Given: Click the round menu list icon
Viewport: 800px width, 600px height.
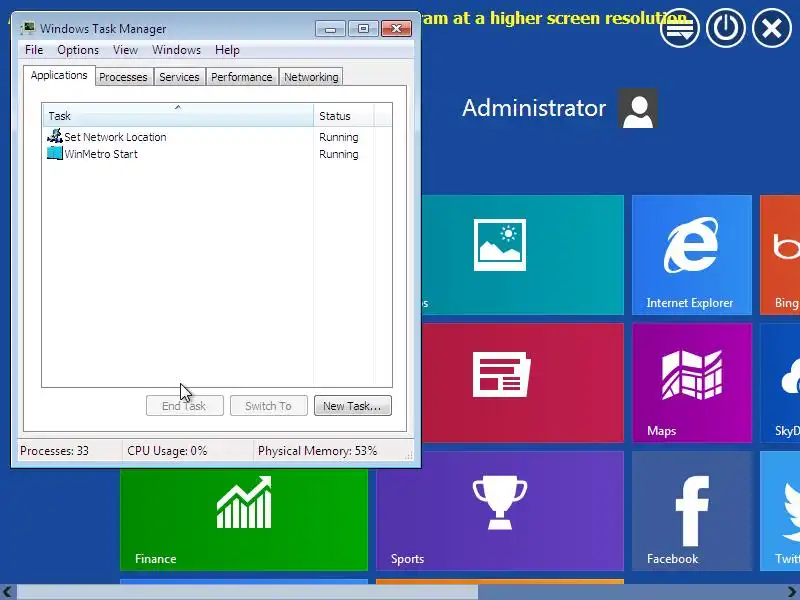Looking at the screenshot, I should tap(680, 28).
